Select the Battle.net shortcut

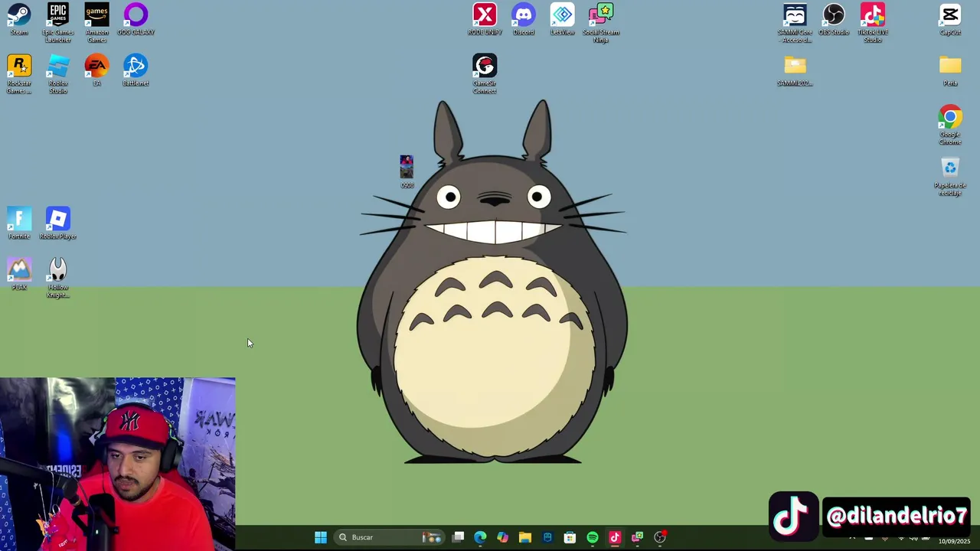pos(136,70)
